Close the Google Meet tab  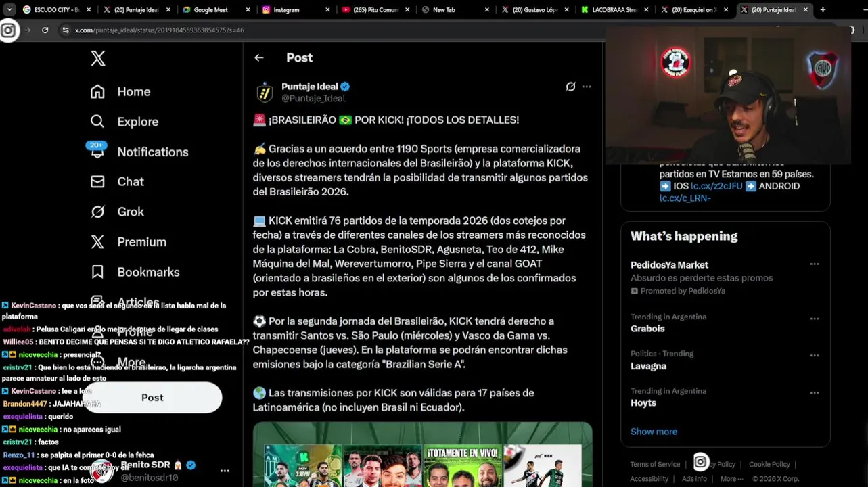[x=248, y=10]
